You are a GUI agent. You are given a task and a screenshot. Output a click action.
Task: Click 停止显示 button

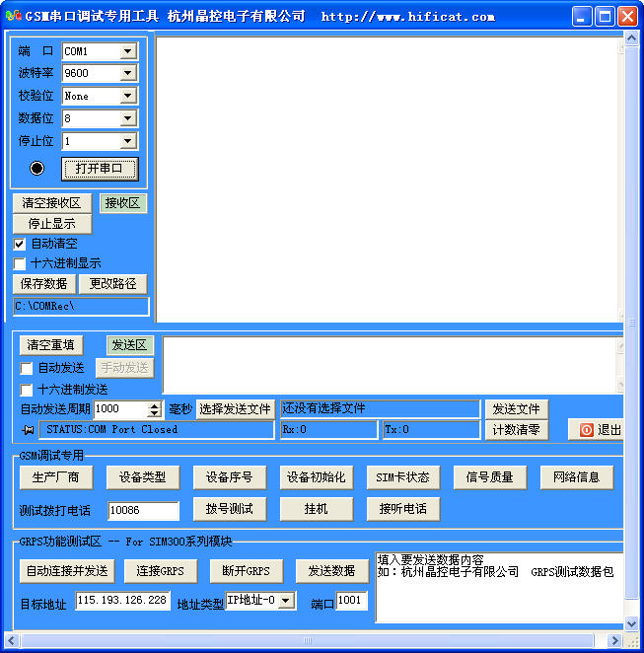pyautogui.click(x=52, y=224)
